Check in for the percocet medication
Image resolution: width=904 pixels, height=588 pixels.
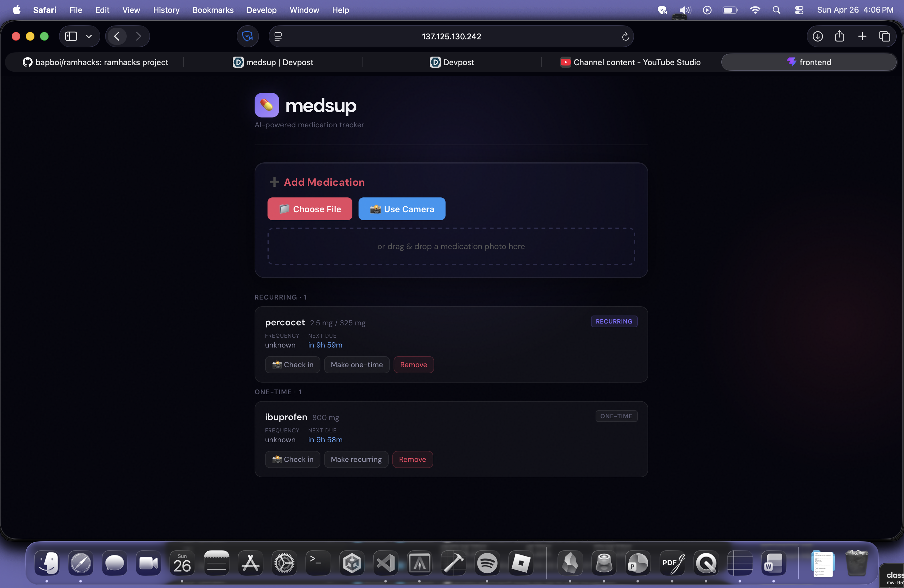(292, 365)
